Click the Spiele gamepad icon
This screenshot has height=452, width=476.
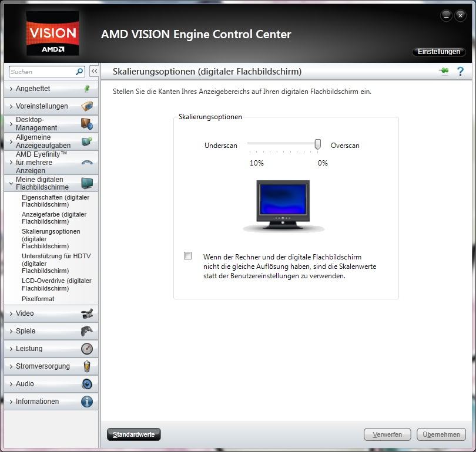87,331
